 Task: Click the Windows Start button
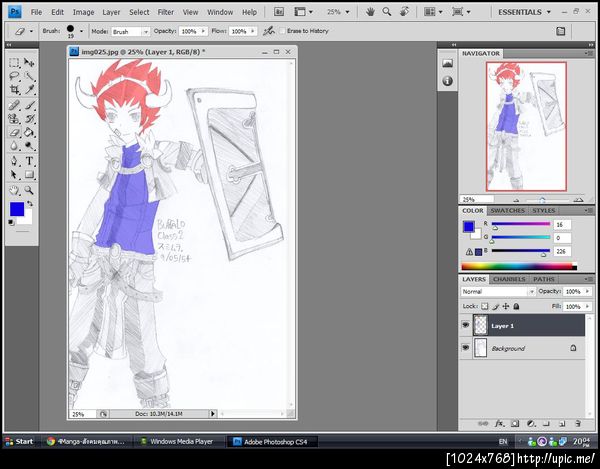[20, 440]
